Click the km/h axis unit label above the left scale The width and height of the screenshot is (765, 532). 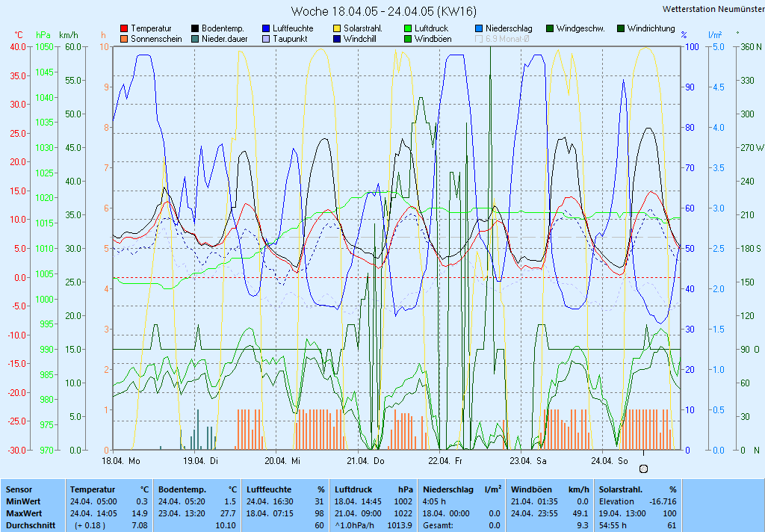coord(68,35)
